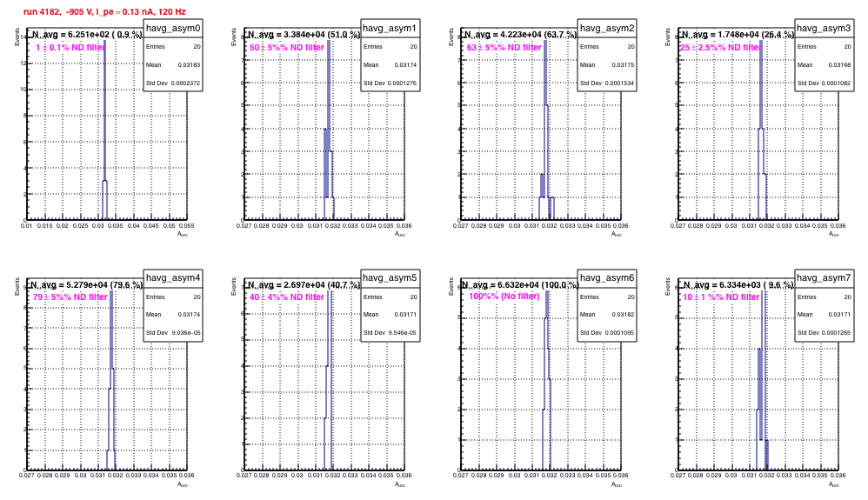Select the havg_asym1 stats box title
The height and width of the screenshot is (500, 868).
pyautogui.click(x=390, y=28)
